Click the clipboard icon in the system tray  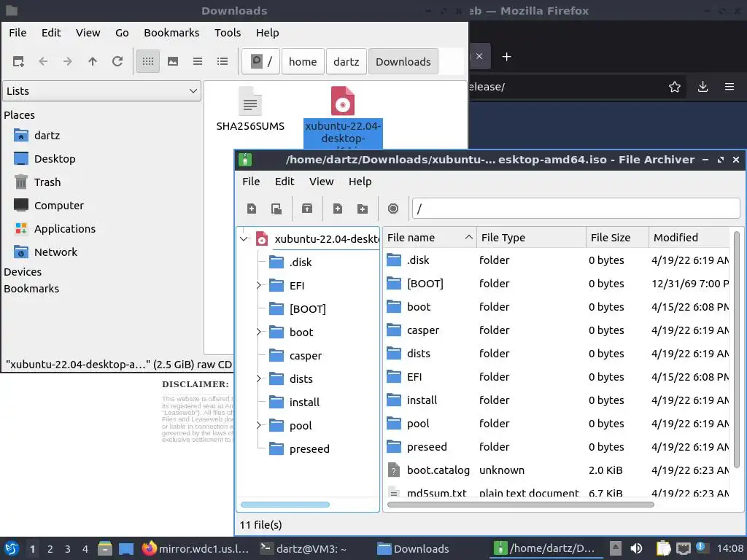coord(663,548)
